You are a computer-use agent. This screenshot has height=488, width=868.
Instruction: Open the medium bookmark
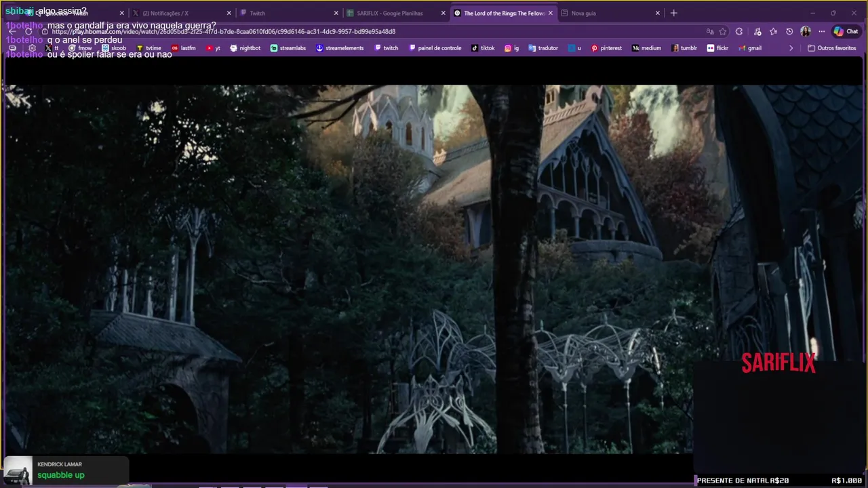pyautogui.click(x=646, y=48)
